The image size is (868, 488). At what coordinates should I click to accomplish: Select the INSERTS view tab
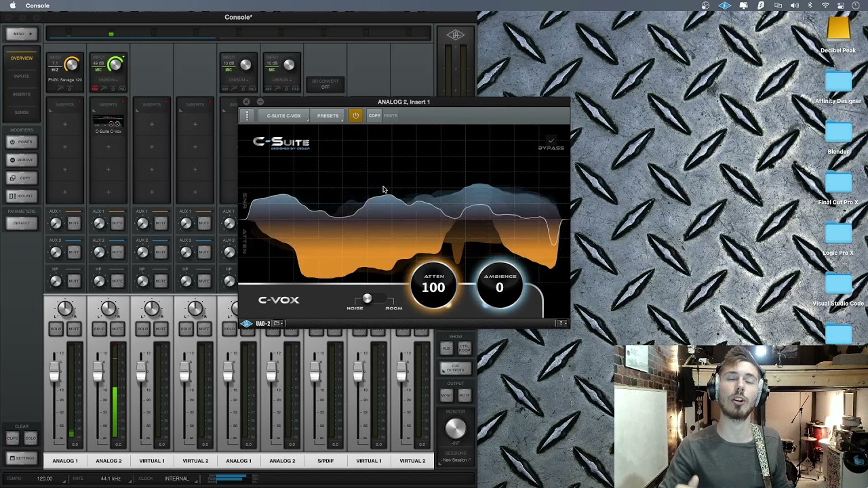coord(22,94)
